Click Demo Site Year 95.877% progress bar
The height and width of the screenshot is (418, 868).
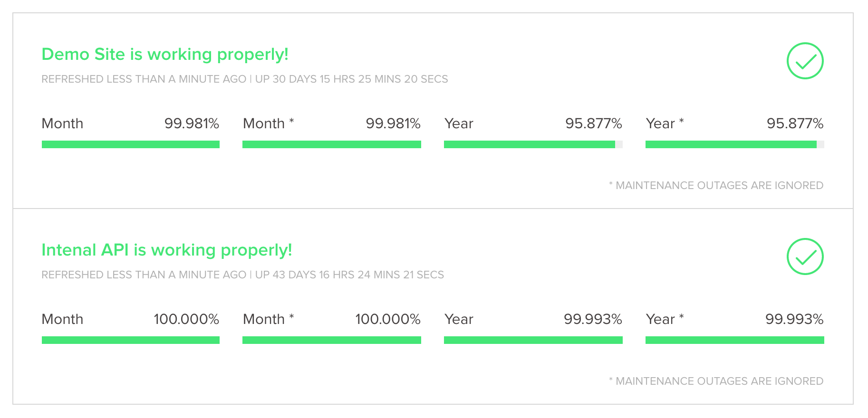tap(533, 144)
